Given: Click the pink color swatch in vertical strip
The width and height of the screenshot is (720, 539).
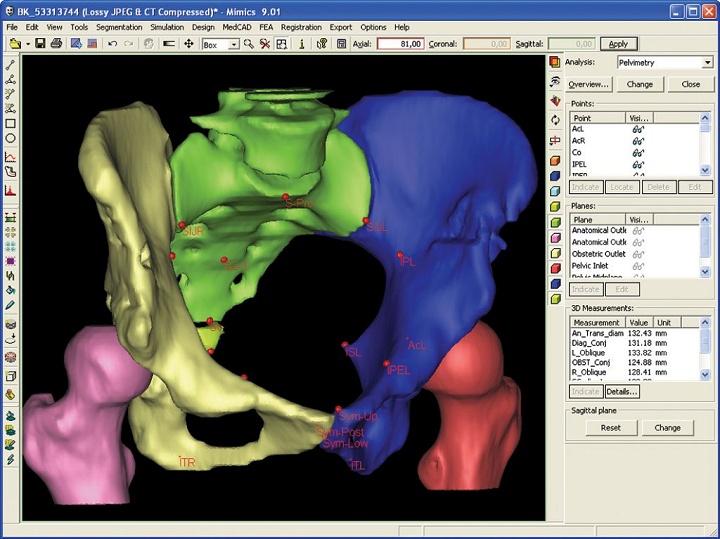Looking at the screenshot, I should point(555,237).
